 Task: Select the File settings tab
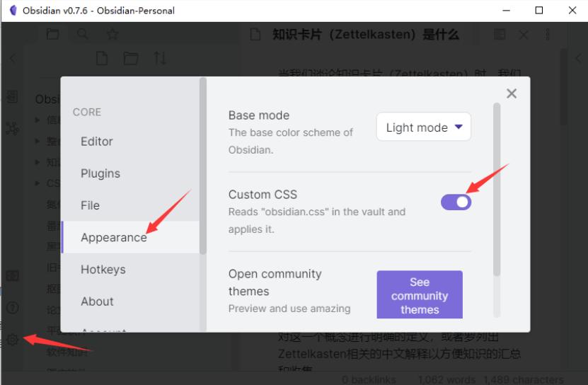pos(90,205)
